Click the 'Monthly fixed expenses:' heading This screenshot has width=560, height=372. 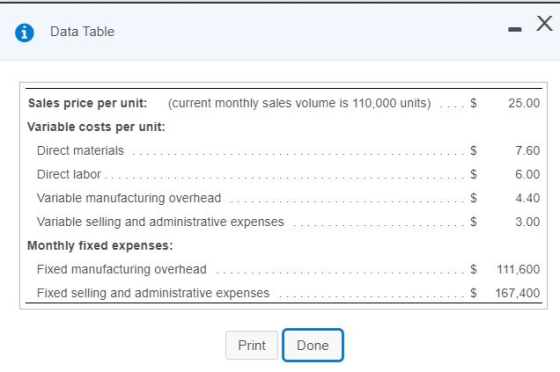click(100, 246)
